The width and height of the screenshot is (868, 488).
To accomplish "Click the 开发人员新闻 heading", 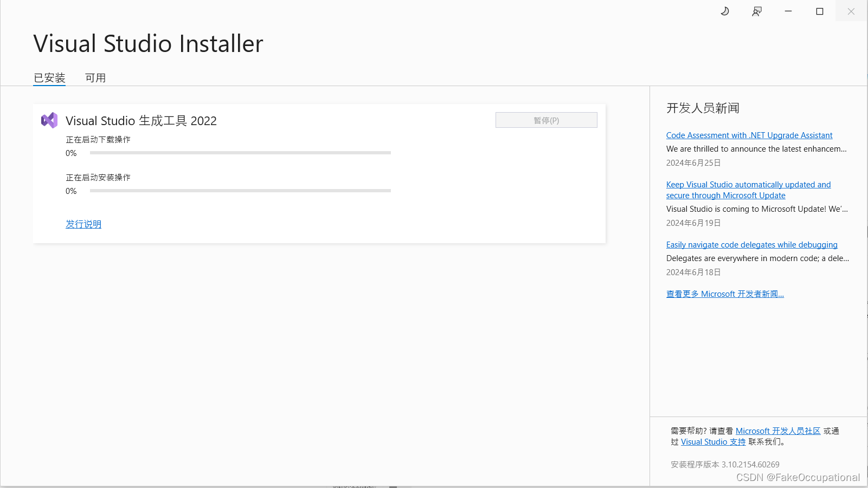I will click(703, 108).
